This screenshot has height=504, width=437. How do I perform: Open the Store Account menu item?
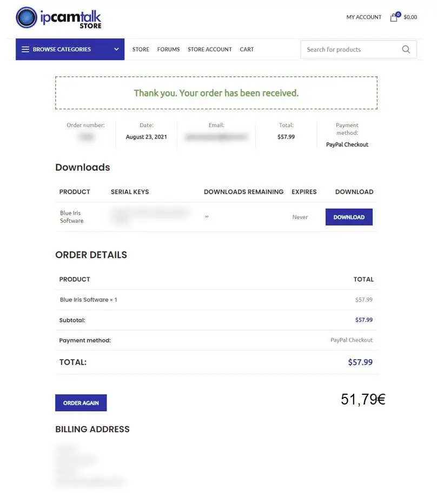(x=210, y=49)
